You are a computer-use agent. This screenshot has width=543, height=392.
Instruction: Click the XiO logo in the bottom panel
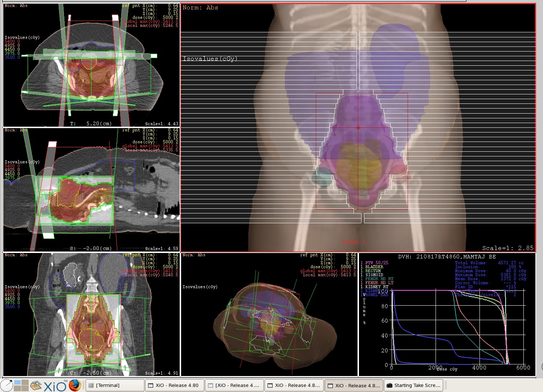click(55, 385)
